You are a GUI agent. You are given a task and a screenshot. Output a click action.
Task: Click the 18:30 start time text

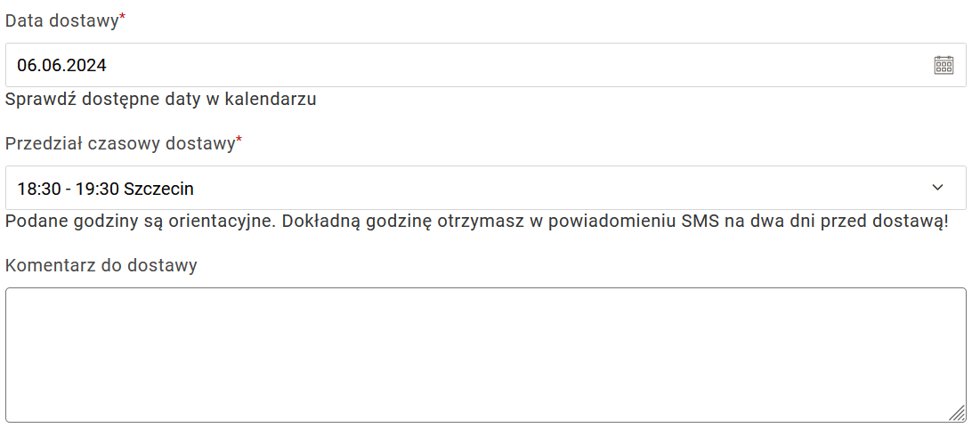(39, 188)
